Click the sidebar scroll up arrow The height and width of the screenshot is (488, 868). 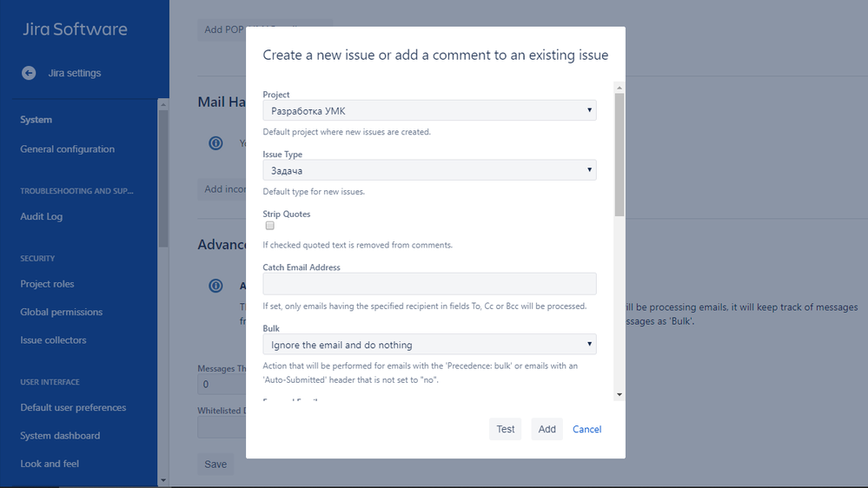click(x=162, y=104)
